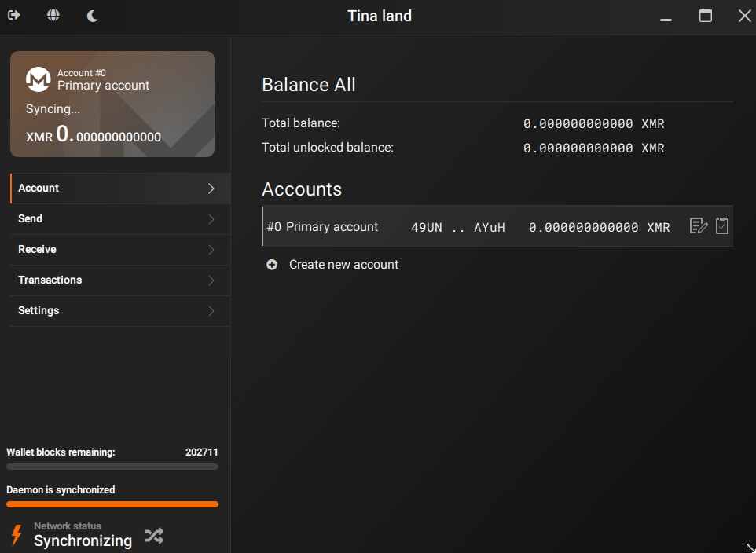The height and width of the screenshot is (553, 756).
Task: Open the language globe icon
Action: (x=53, y=16)
